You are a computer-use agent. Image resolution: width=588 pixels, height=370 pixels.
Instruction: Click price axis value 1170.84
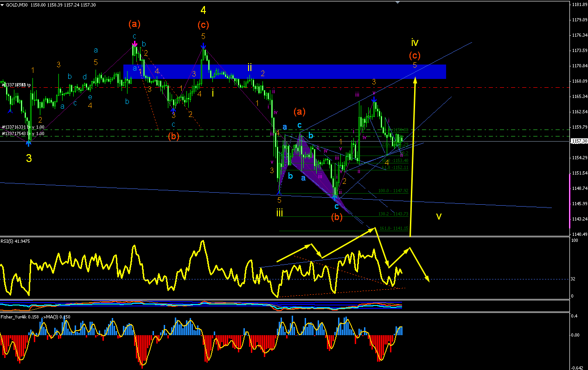(580, 66)
